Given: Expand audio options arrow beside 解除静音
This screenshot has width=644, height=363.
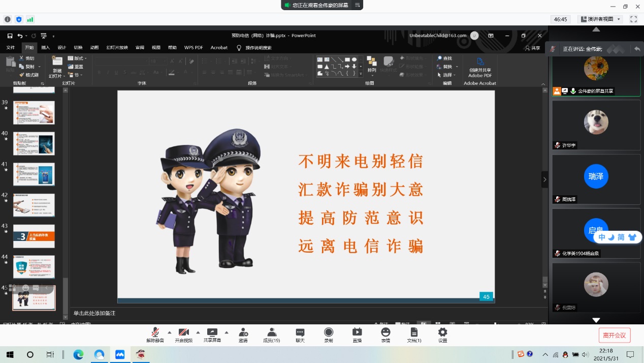Looking at the screenshot, I should (170, 332).
